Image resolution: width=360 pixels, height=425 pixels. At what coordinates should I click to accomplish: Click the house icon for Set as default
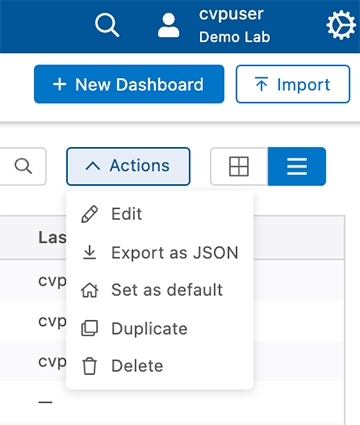click(90, 290)
